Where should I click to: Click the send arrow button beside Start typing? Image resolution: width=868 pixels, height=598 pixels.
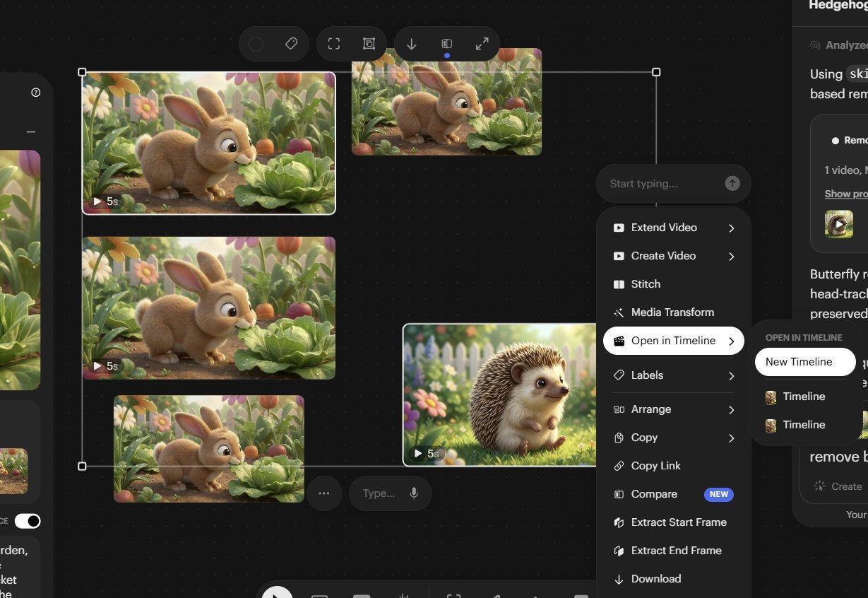coord(732,184)
